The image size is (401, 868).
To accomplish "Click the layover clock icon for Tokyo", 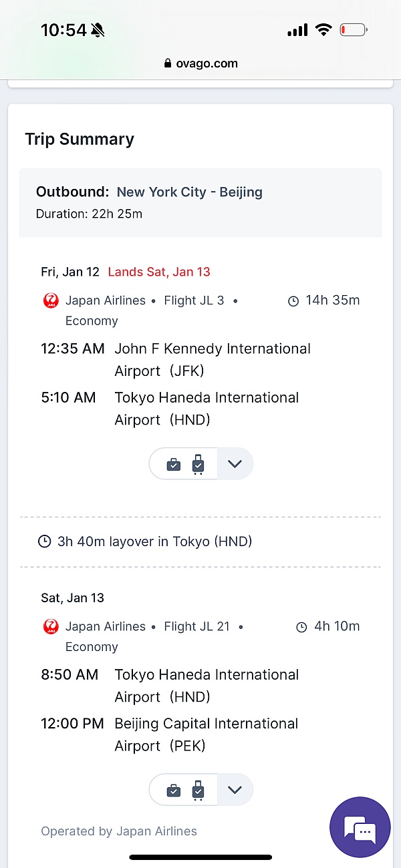I will click(x=45, y=541).
